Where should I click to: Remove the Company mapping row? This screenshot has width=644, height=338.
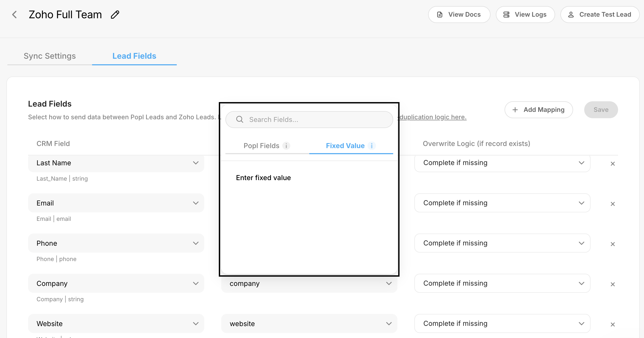(613, 284)
